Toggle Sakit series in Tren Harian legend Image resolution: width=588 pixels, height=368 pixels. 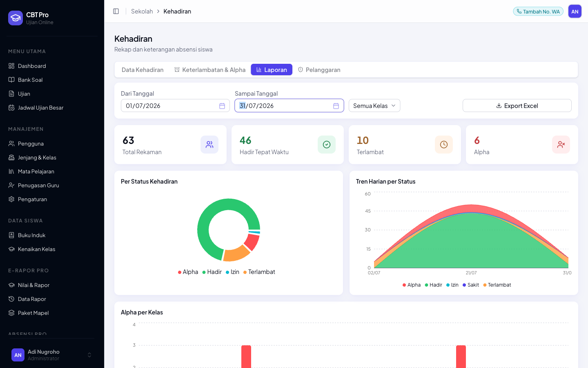(471, 285)
